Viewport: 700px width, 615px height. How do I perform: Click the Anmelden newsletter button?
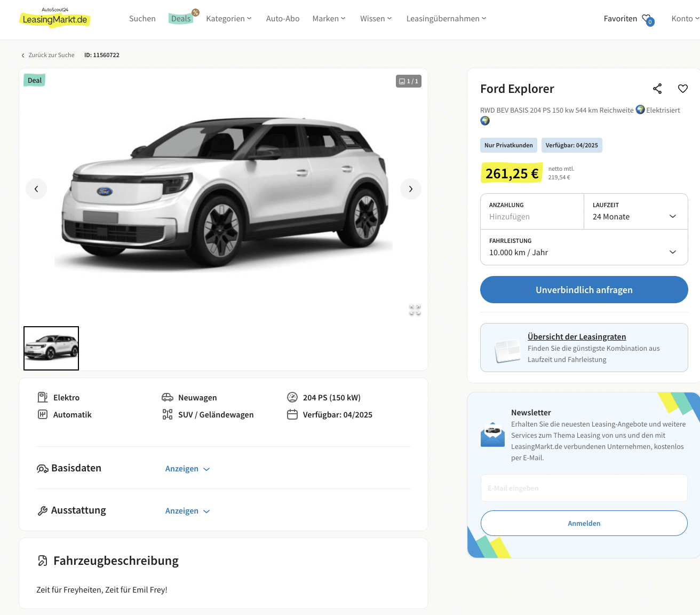pos(584,523)
